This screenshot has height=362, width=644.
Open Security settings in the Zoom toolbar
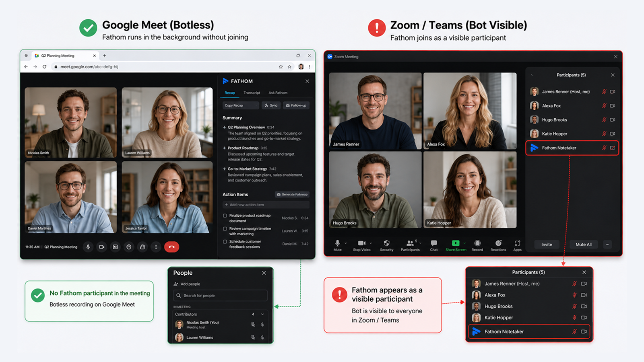coord(386,245)
